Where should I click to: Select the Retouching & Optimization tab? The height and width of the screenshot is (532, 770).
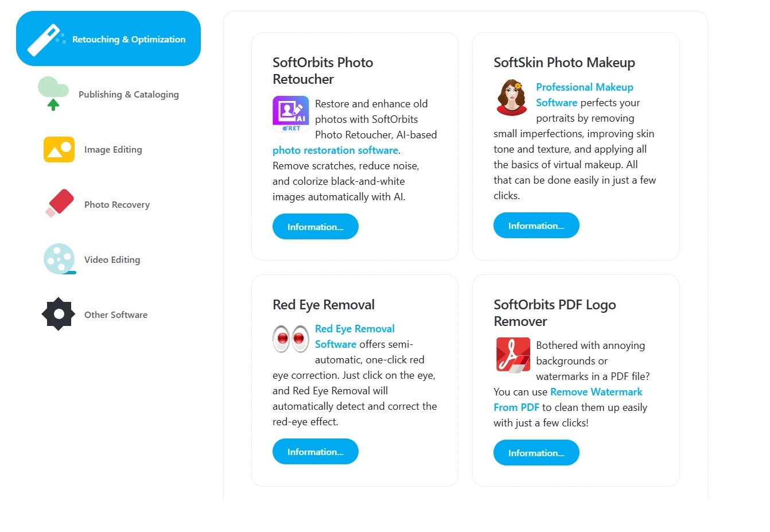coord(108,38)
